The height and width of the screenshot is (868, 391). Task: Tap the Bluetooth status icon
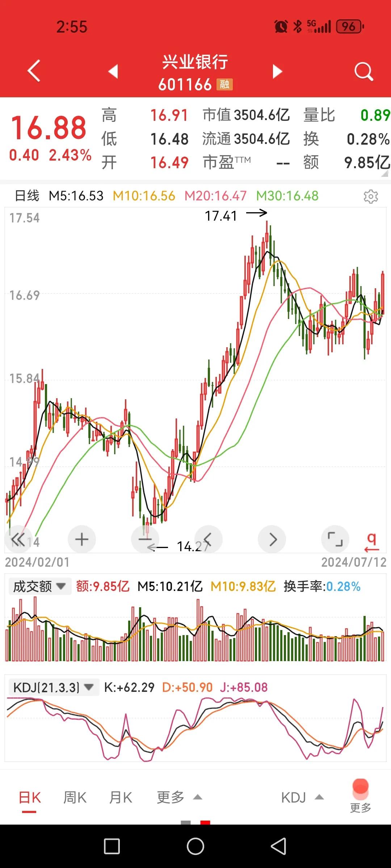(298, 26)
